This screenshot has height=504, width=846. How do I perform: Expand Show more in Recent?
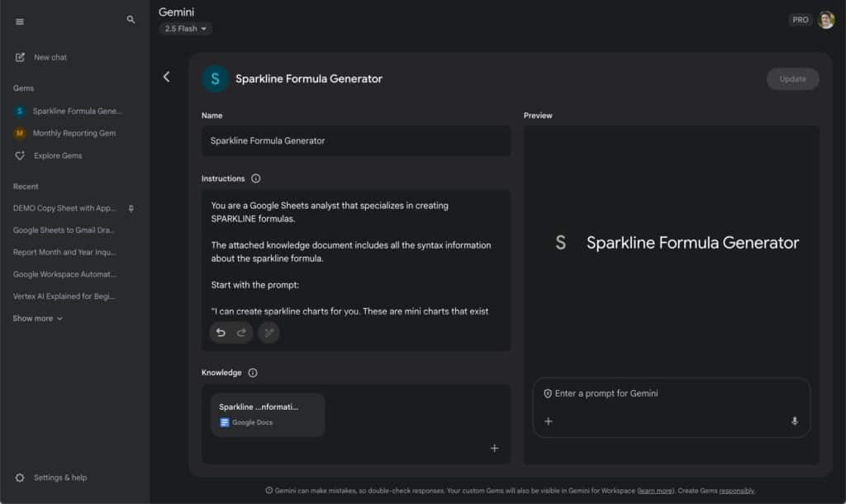pyautogui.click(x=36, y=317)
